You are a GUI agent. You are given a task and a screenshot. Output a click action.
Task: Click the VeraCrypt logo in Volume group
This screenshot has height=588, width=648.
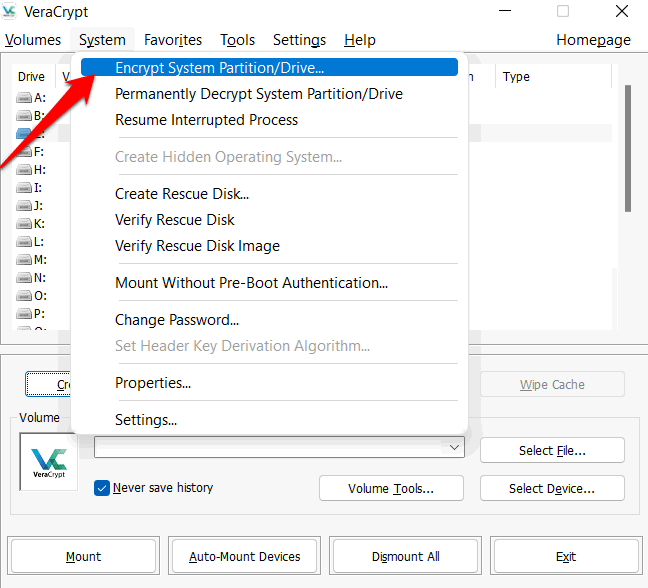[49, 462]
